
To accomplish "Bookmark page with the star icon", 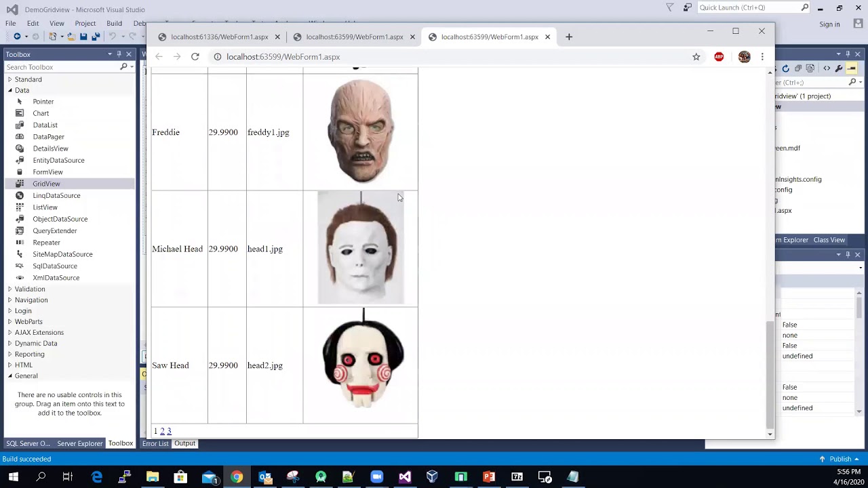I will point(696,57).
